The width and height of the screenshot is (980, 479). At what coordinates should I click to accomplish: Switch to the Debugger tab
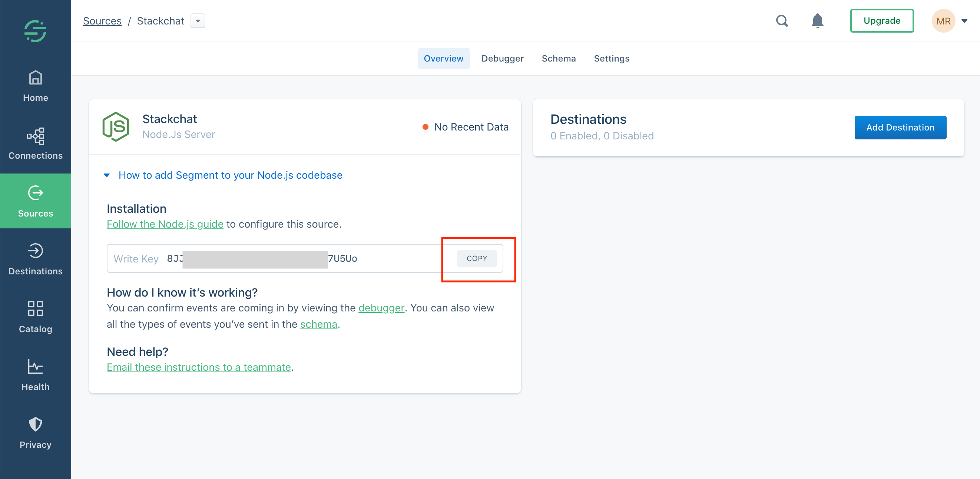coord(503,58)
